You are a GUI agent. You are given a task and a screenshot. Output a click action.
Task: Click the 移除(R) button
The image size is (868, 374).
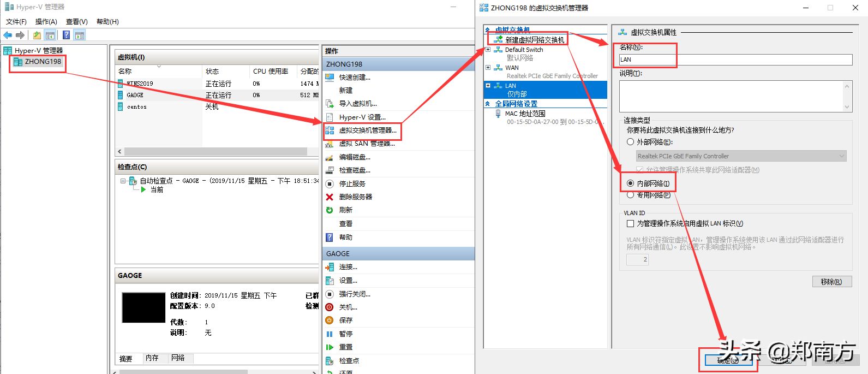pyautogui.click(x=831, y=282)
